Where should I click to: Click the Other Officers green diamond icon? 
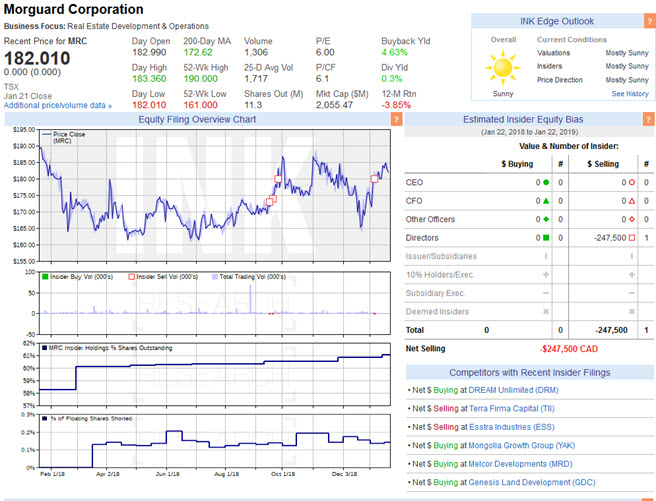(x=546, y=219)
